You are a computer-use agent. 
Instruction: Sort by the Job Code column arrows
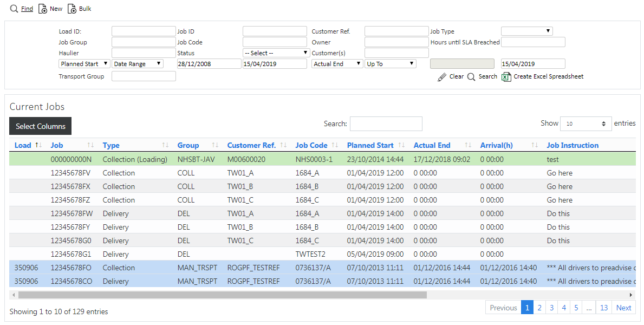(335, 145)
